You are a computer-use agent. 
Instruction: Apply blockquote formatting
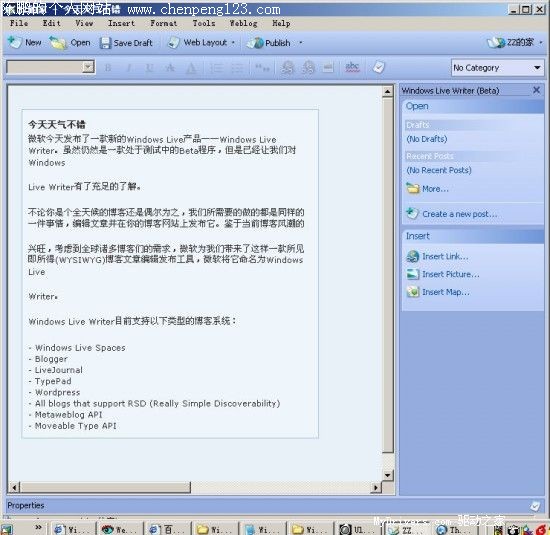coord(262,68)
